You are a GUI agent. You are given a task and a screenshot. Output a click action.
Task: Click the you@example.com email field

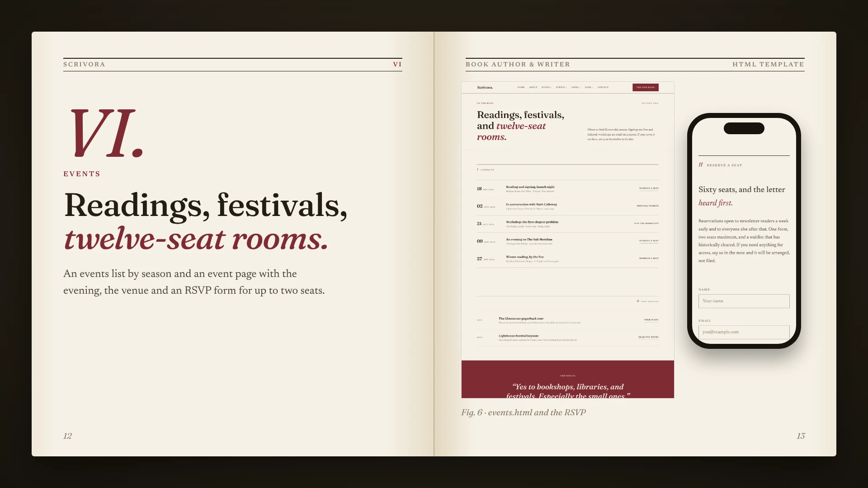pyautogui.click(x=744, y=332)
